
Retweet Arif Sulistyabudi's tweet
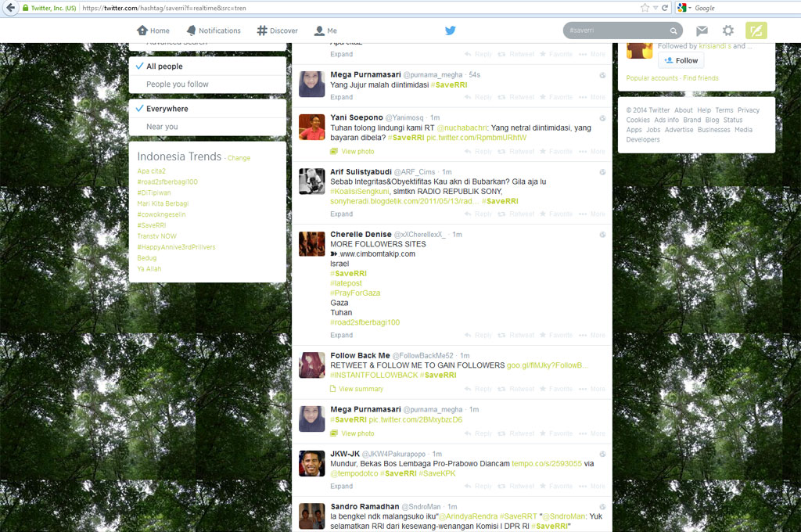516,214
